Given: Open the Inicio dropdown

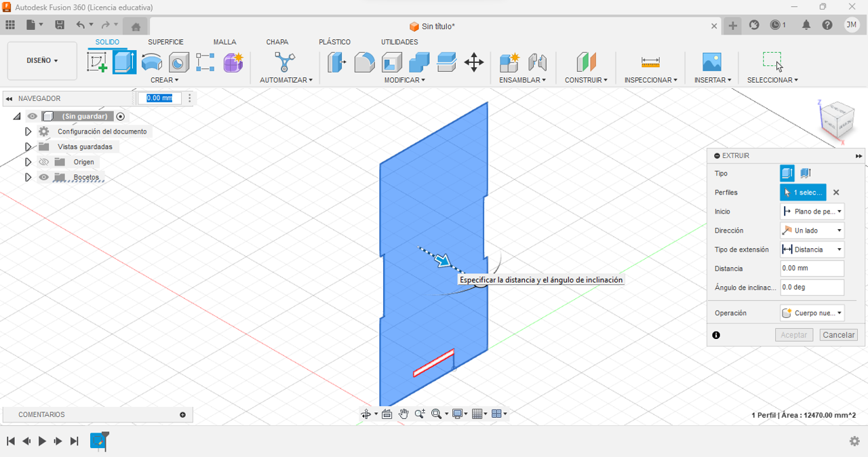Looking at the screenshot, I should tap(812, 212).
